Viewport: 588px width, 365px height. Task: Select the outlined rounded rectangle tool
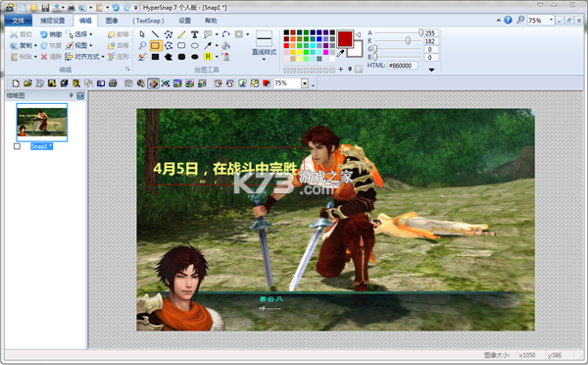pyautogui.click(x=181, y=46)
